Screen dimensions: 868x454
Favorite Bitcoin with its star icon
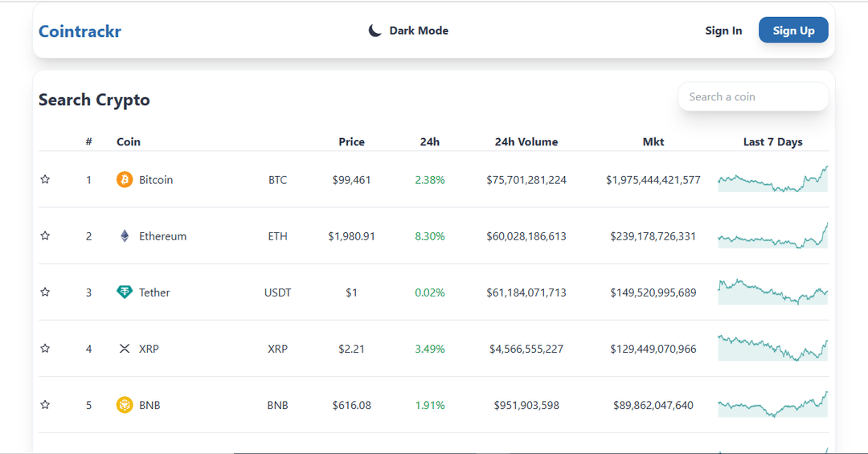pos(45,179)
